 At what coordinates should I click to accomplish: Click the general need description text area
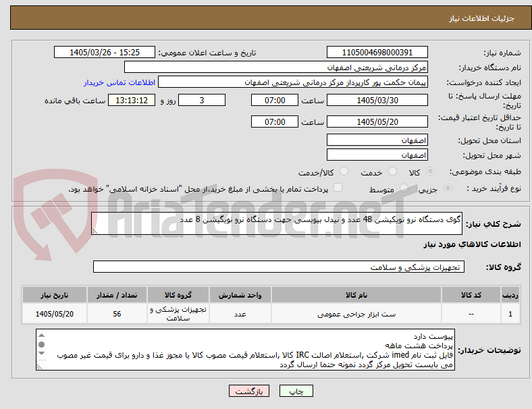(277, 223)
